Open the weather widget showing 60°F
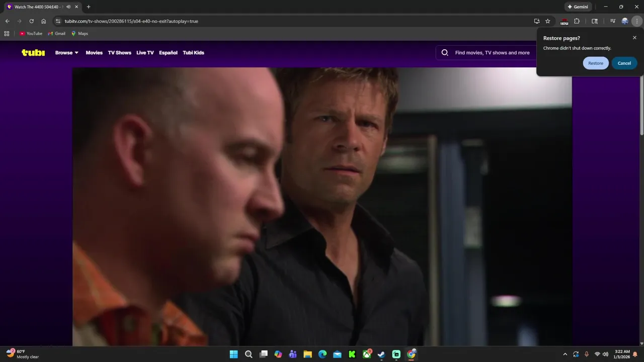This screenshot has width=644, height=362. tap(23, 354)
